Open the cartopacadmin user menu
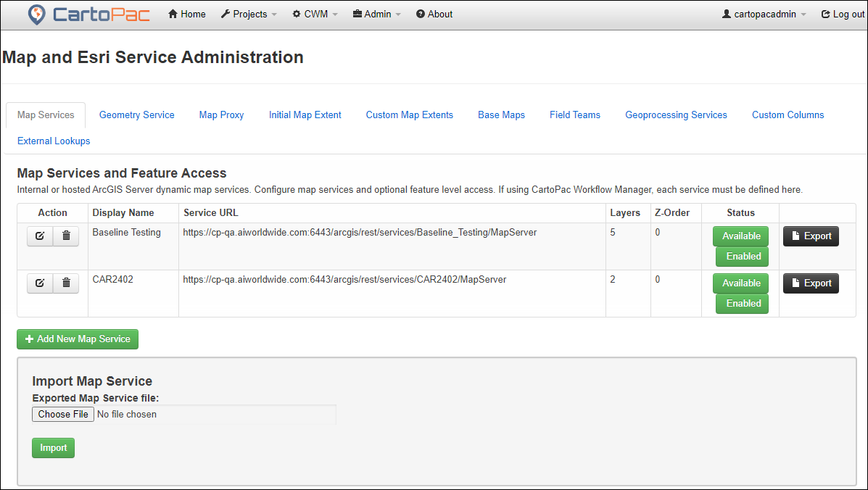 [764, 14]
